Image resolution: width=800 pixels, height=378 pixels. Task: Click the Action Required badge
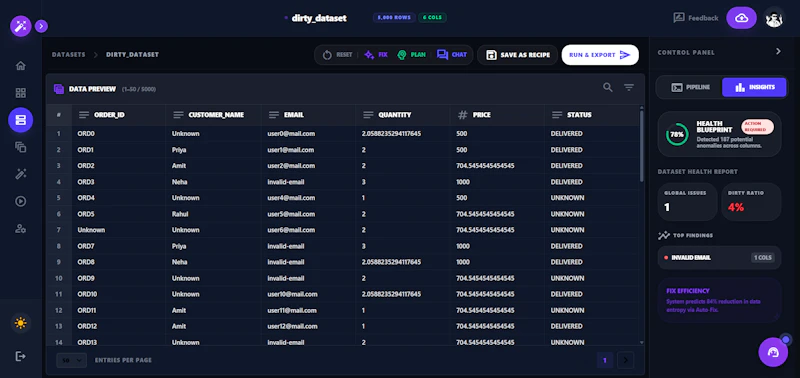757,127
